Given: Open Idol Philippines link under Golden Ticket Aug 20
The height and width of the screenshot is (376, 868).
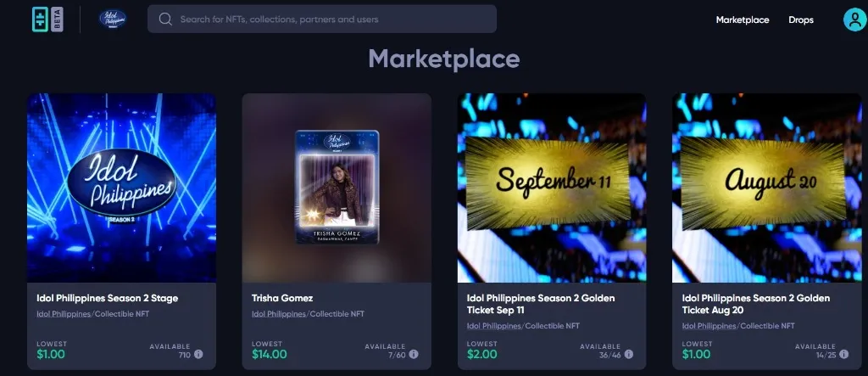Looking at the screenshot, I should pos(709,326).
